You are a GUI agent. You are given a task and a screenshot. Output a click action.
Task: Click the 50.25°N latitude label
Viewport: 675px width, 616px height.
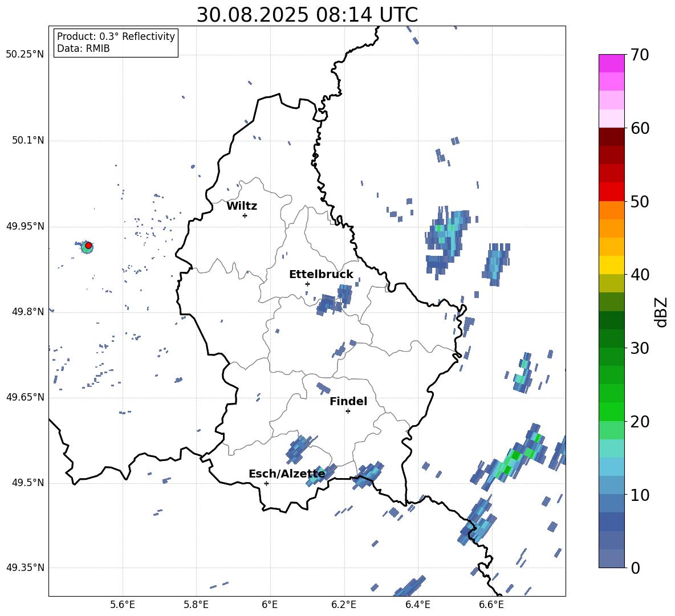coord(25,55)
